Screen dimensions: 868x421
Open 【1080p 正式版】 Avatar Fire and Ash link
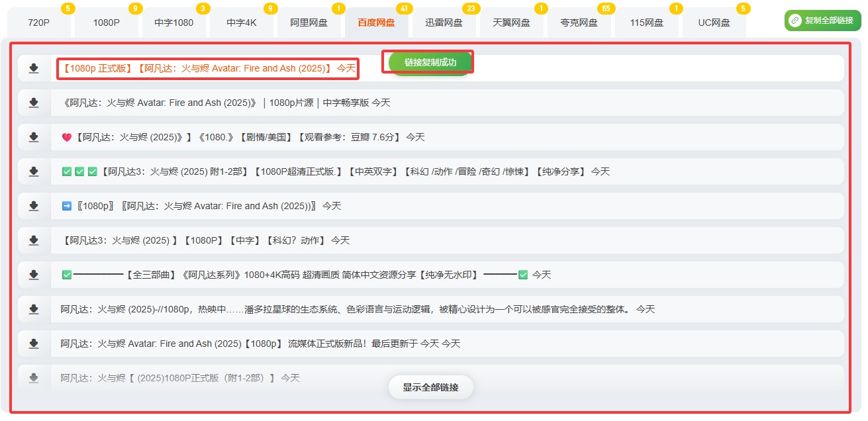click(x=208, y=68)
